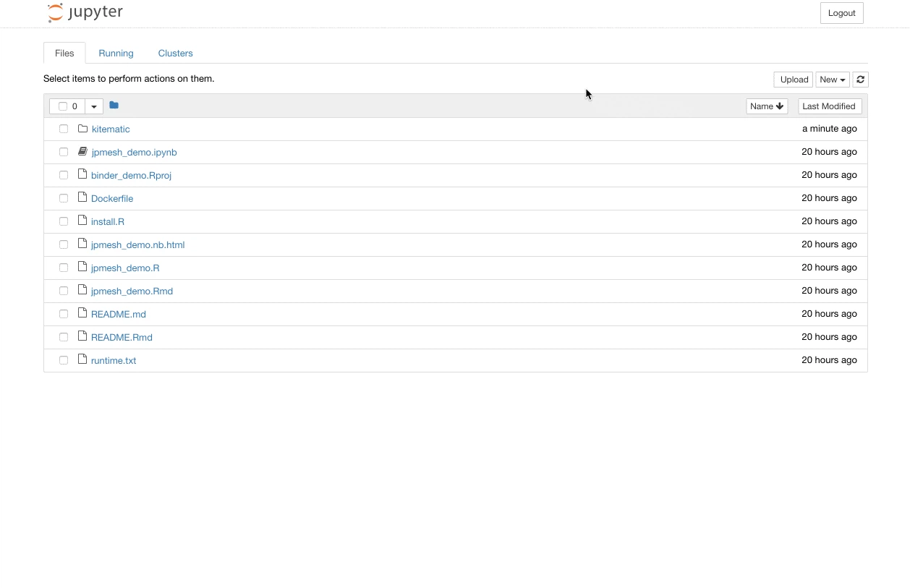The height and width of the screenshot is (588, 910).
Task: Open the kitematic folder link
Action: tap(111, 129)
